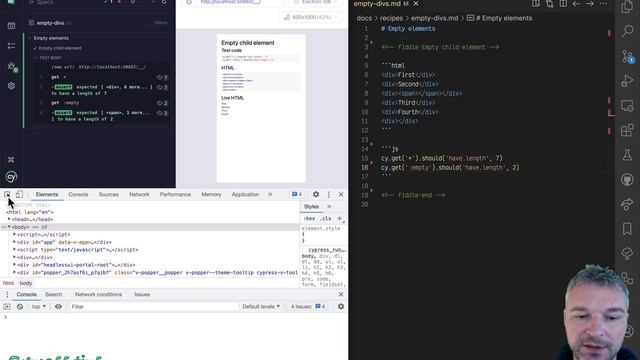
Task: Open Source Control view with badge
Action: pos(627,56)
